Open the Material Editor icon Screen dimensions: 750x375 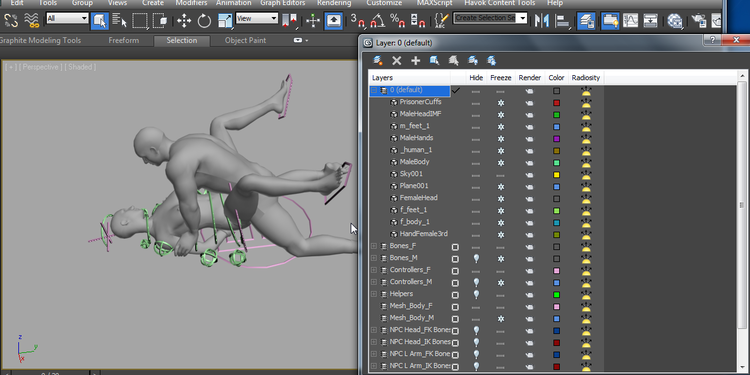(675, 21)
